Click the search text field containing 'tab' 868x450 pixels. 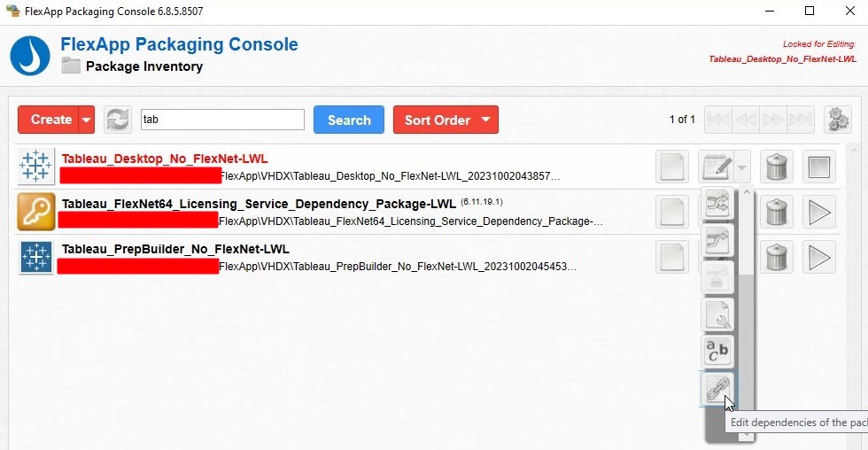221,120
